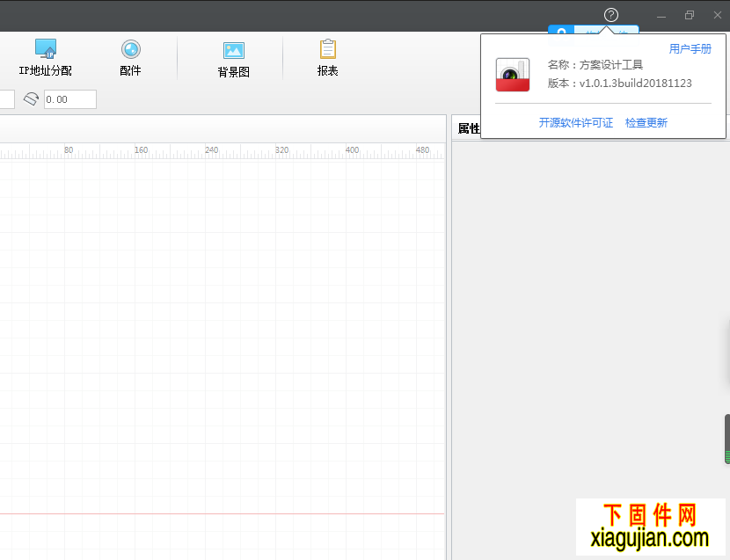This screenshot has height=560, width=730.
Task: Click the ruler mark 400
Action: coord(352,150)
